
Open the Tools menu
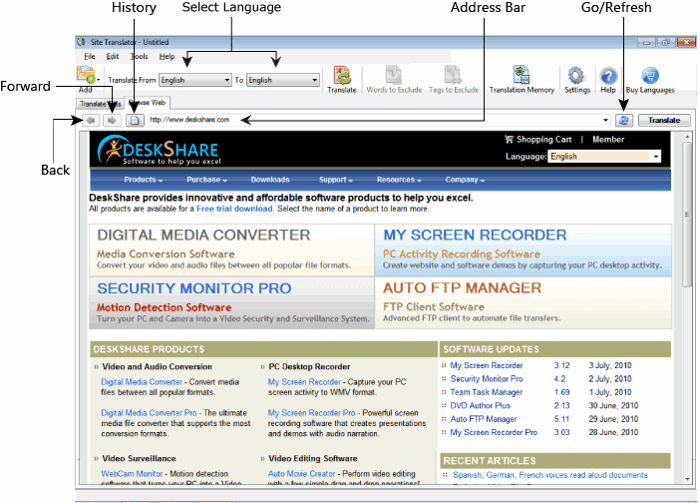click(x=139, y=56)
